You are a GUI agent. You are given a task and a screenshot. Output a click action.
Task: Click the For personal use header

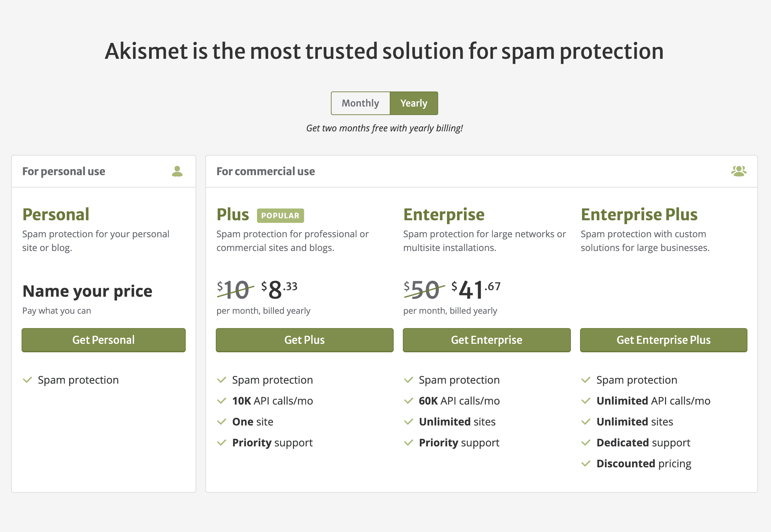click(x=64, y=171)
